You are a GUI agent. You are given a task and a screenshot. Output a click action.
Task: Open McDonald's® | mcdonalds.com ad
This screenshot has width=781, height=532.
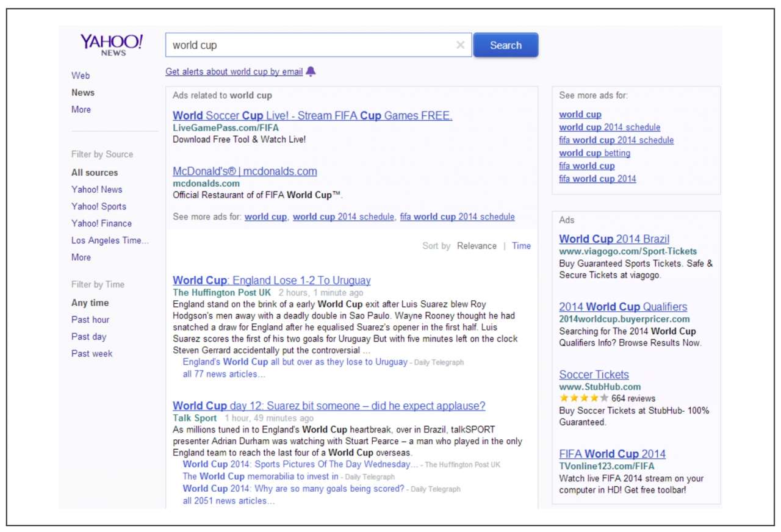pyautogui.click(x=245, y=171)
